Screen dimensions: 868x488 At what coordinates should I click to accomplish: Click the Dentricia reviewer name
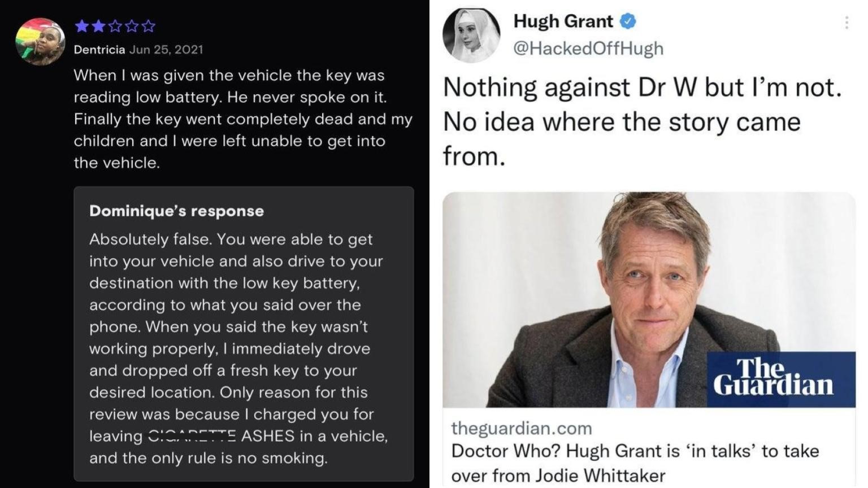pyautogui.click(x=99, y=49)
